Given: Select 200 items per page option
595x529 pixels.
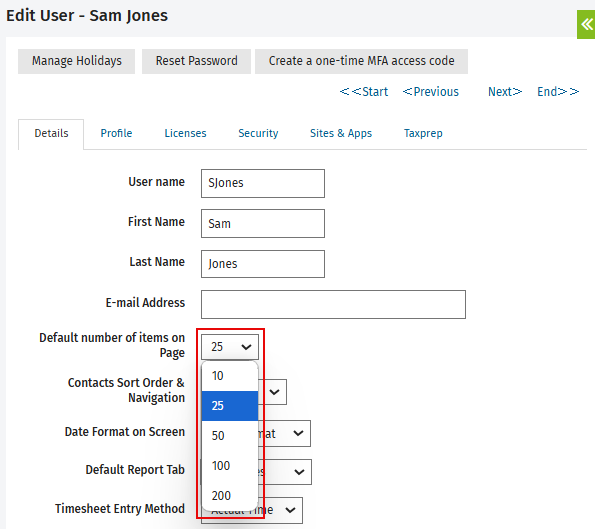Looking at the screenshot, I should pos(230,496).
